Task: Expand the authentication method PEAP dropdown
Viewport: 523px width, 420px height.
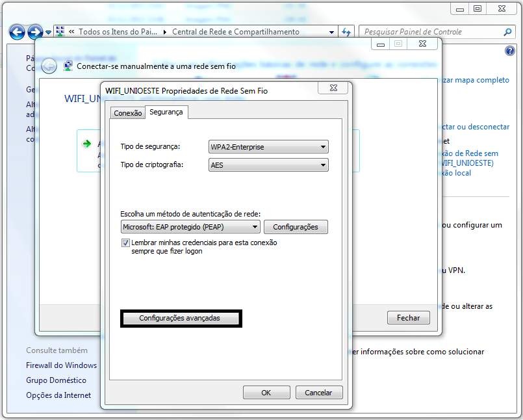Action: click(x=190, y=227)
